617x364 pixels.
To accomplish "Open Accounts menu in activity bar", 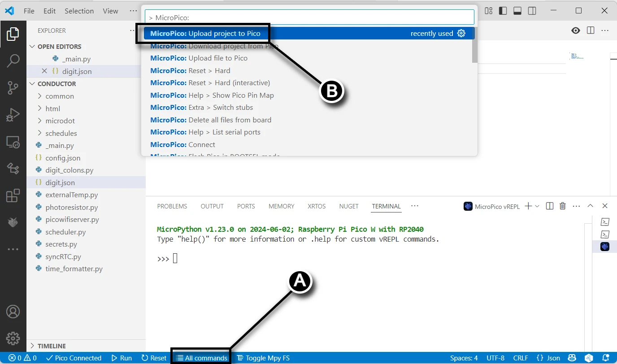I will [13, 311].
